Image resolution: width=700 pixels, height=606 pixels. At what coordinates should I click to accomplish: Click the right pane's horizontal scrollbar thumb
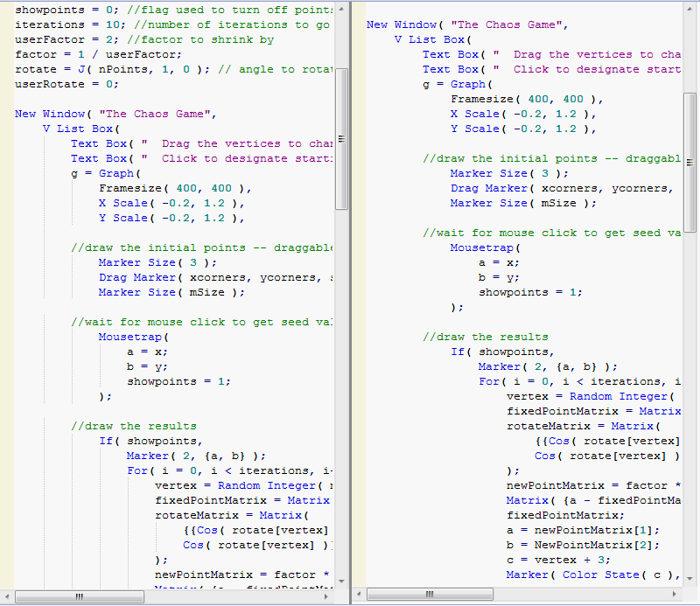(x=430, y=594)
